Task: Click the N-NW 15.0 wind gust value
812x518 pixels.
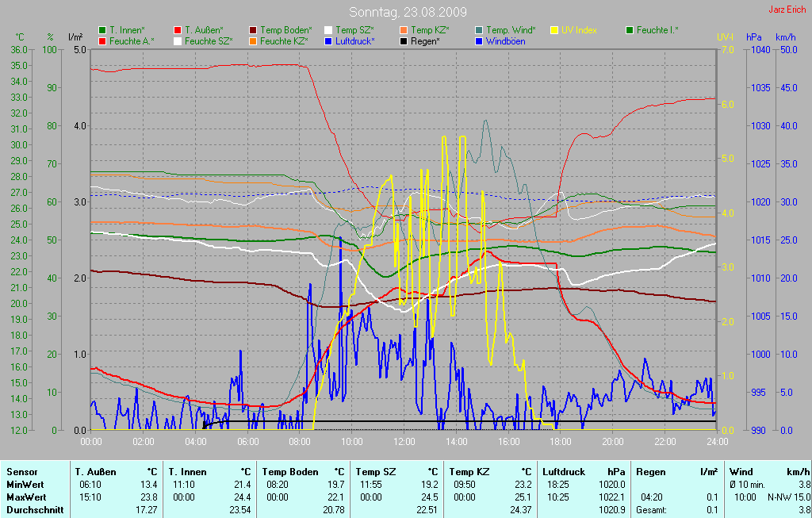Action: 789,497
